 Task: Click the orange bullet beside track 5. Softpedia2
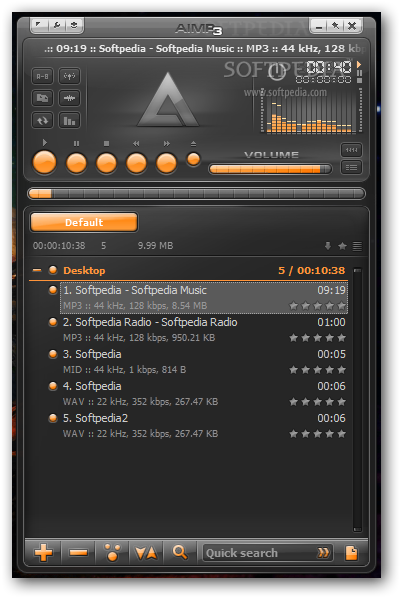click(x=53, y=418)
